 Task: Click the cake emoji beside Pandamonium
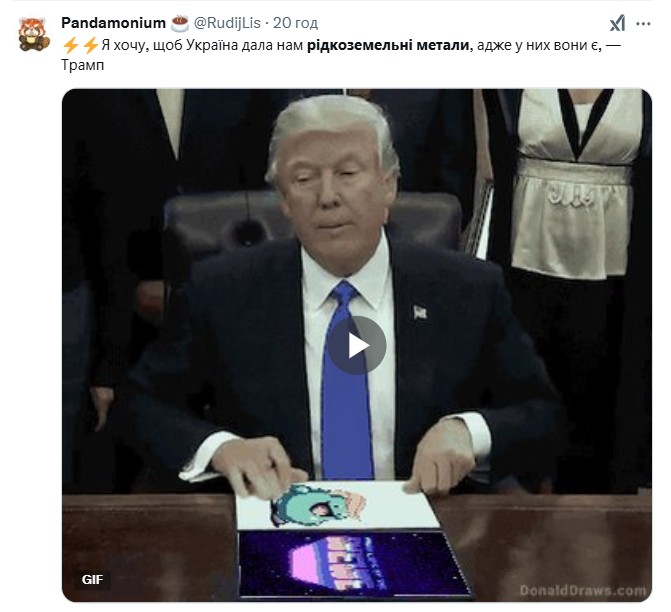pyautogui.click(x=180, y=23)
